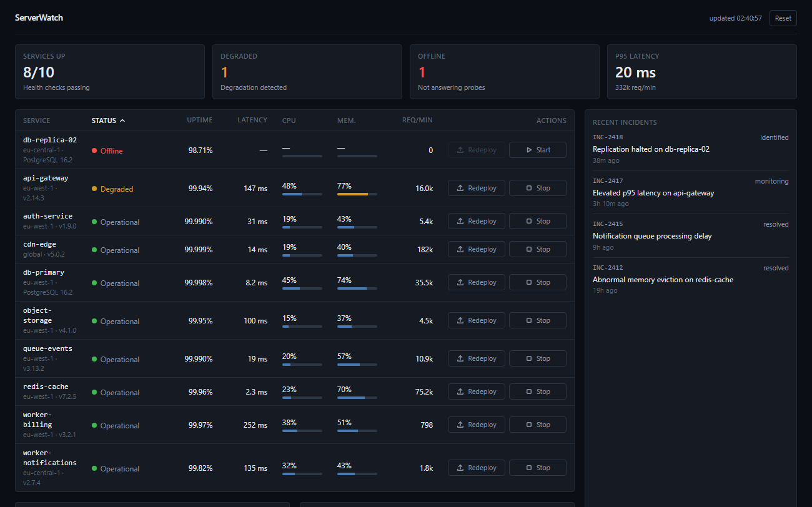Click the Degraded status of api-gateway
This screenshot has width=812, height=507.
coord(112,189)
